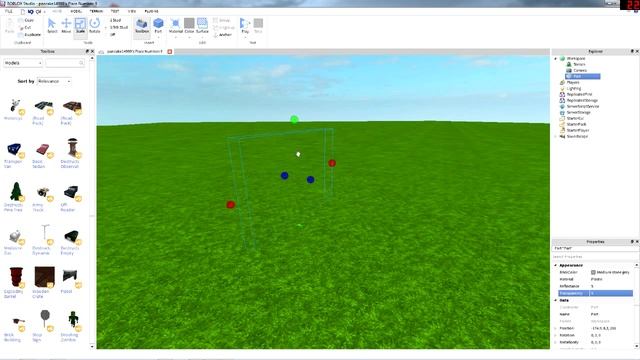Switch to the VIEW ribbon tab
Viewport: 640px width, 360px height.
coord(132,11)
